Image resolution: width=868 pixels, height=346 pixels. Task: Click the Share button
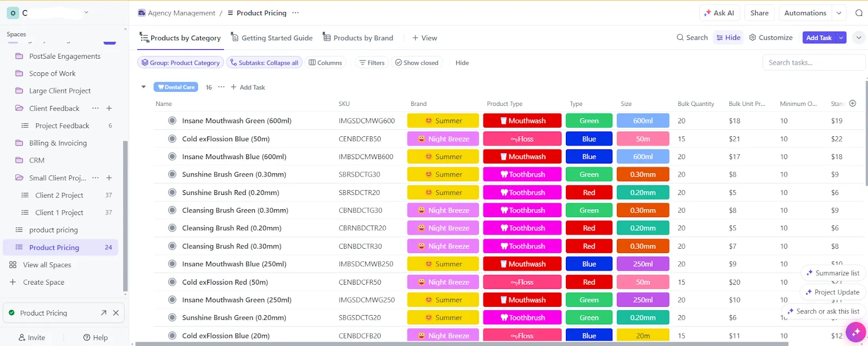(x=759, y=13)
